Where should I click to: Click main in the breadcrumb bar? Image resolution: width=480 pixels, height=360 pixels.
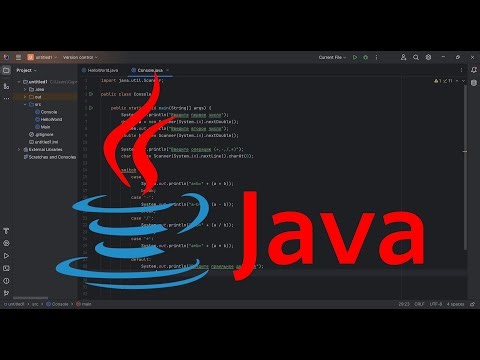[84, 304]
